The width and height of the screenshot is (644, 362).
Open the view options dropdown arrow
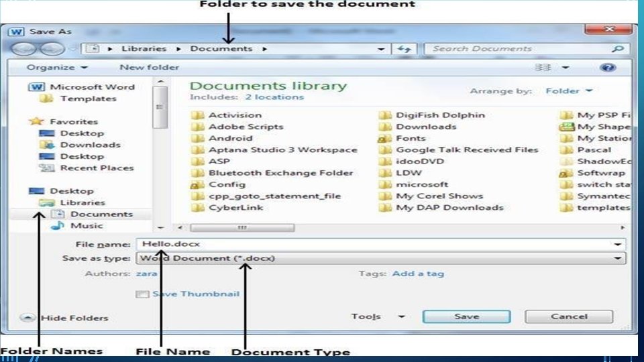tap(566, 67)
